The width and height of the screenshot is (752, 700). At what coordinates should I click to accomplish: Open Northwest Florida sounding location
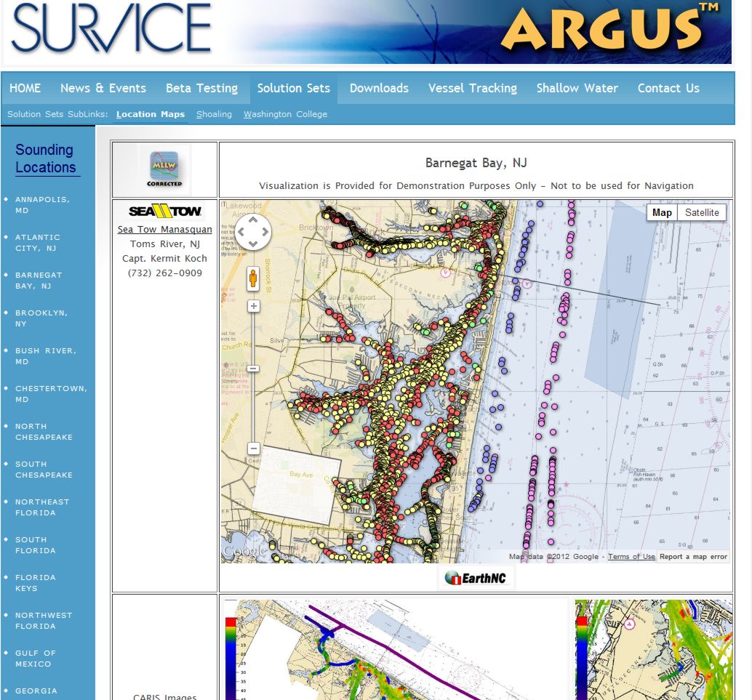[x=44, y=621]
